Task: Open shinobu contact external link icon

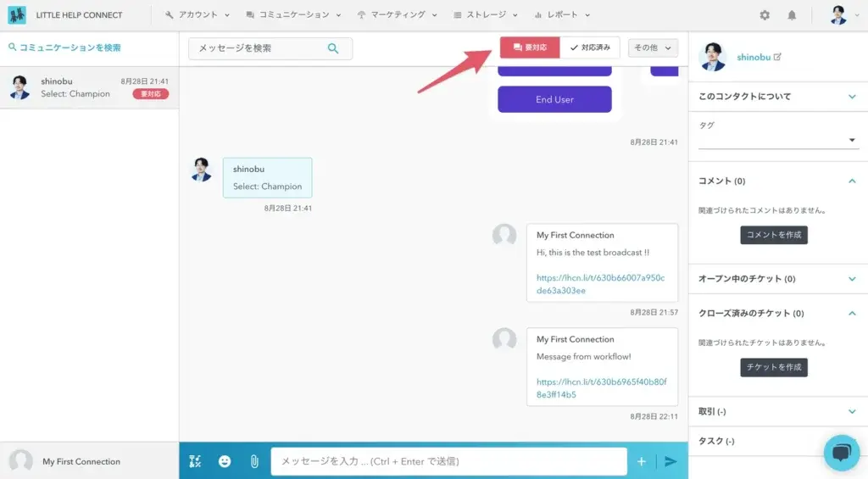Action: (778, 57)
